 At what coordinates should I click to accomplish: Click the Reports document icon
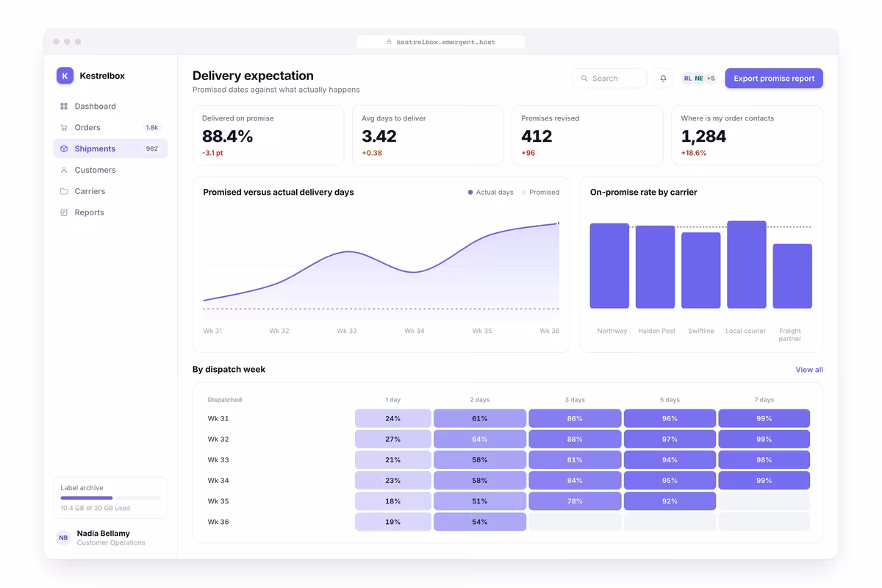click(64, 212)
